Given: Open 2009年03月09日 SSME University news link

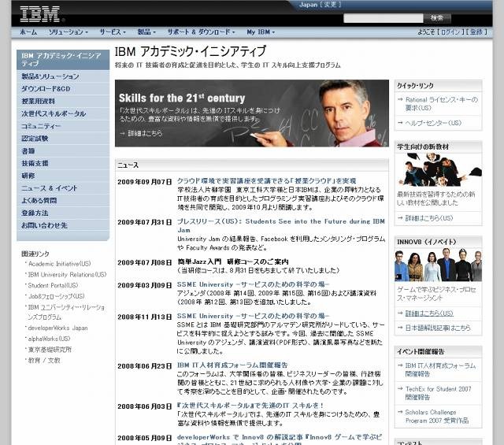Looking at the screenshot, I should (x=253, y=284).
